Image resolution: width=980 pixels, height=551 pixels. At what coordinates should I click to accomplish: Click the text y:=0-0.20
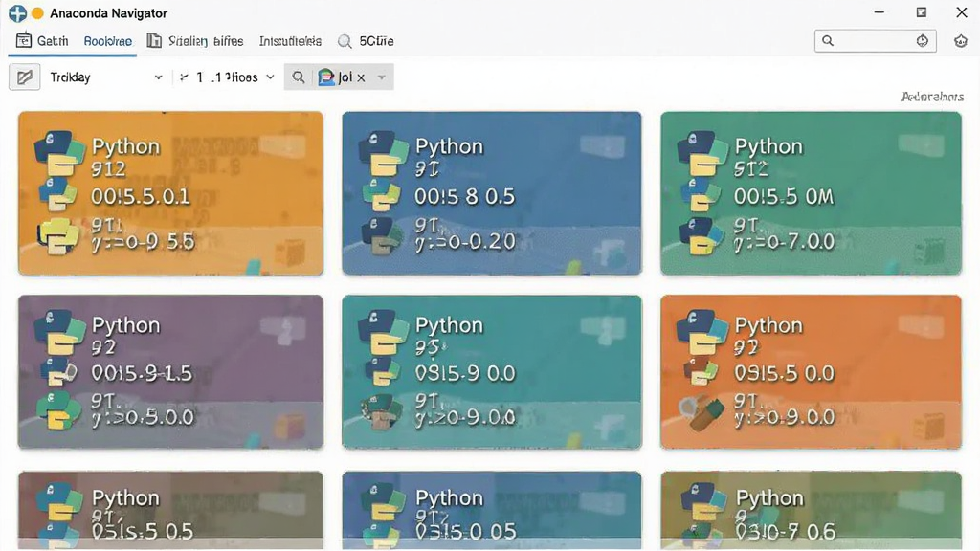point(466,242)
